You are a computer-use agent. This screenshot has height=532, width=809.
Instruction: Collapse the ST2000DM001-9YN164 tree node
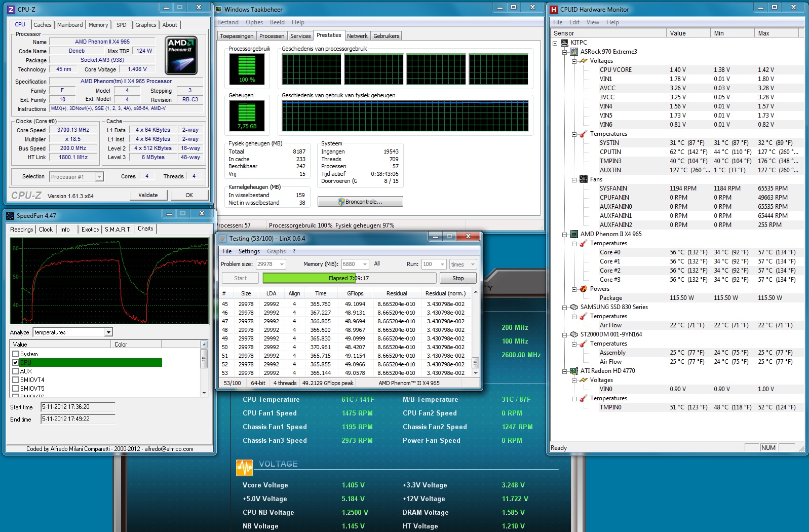click(565, 334)
